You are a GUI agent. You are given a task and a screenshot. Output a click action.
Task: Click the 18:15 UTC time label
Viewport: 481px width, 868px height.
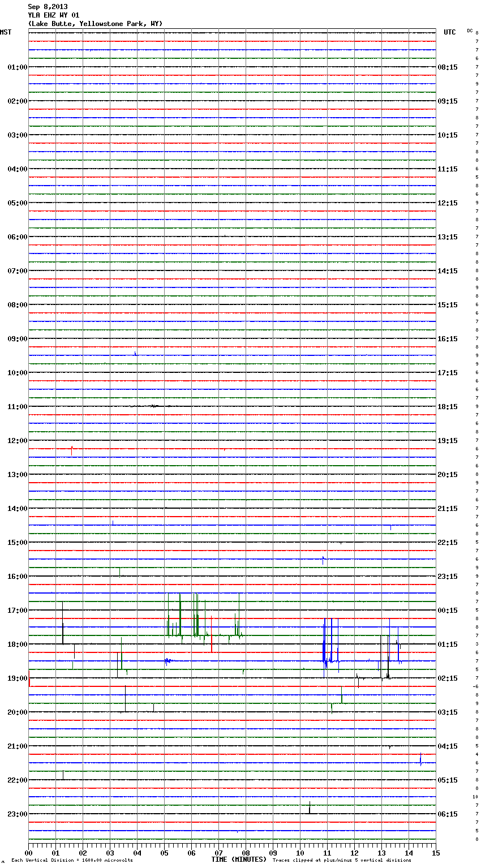448,407
